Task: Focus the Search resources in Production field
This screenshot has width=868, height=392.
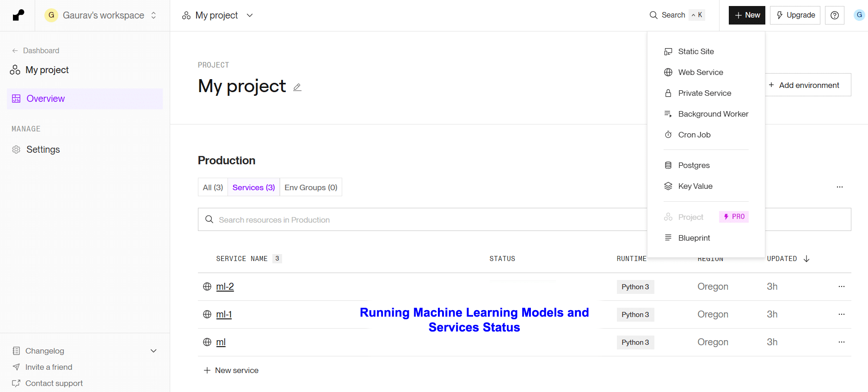Action: pos(416,220)
